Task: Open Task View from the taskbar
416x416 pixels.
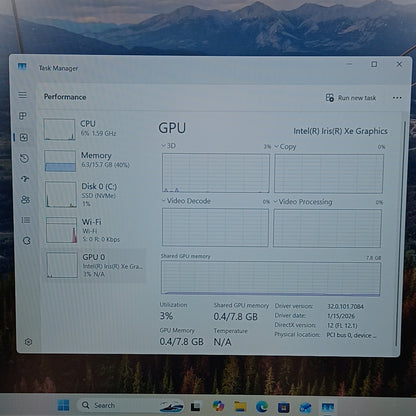Action: [x=195, y=407]
